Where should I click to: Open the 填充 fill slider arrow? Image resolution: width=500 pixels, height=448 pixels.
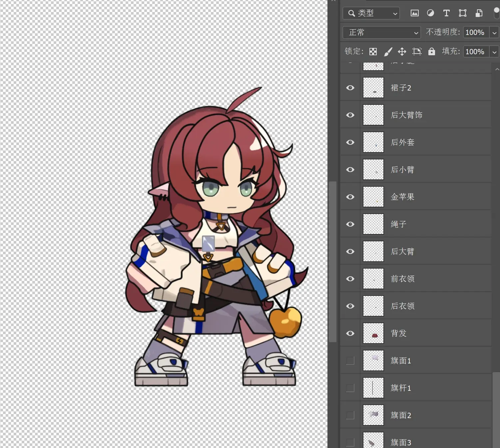click(494, 52)
